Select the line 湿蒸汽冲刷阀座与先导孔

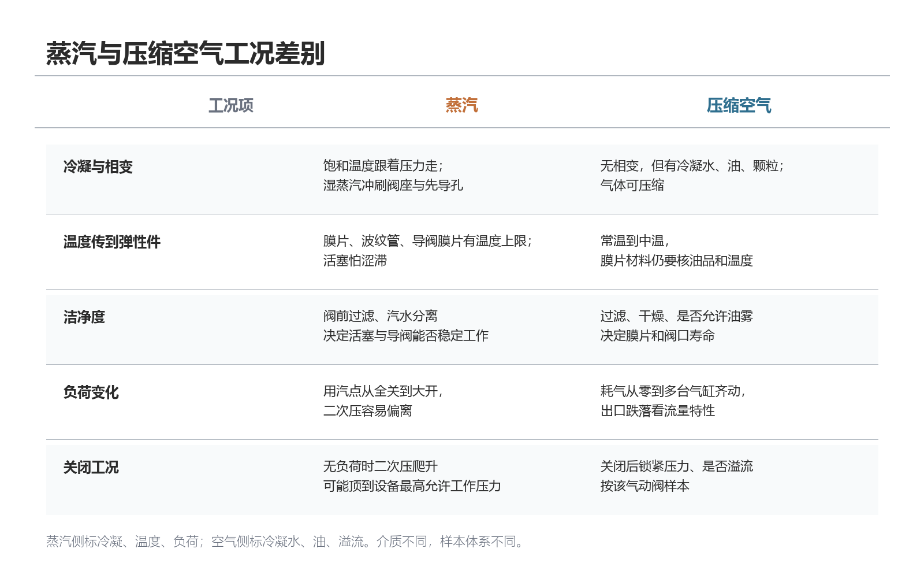coord(393,186)
